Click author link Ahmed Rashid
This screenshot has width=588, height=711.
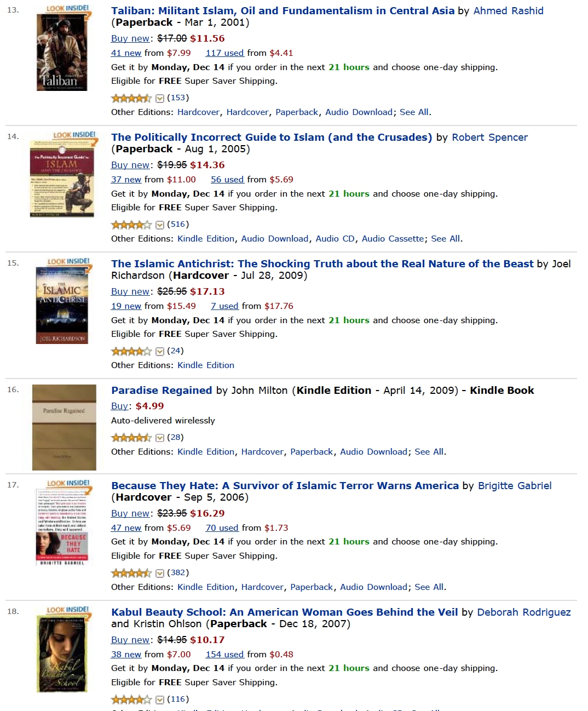508,11
